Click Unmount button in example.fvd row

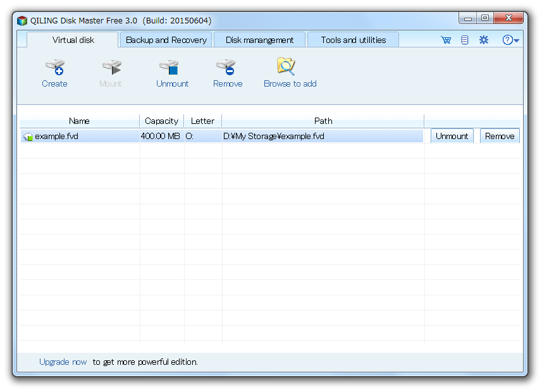(452, 136)
